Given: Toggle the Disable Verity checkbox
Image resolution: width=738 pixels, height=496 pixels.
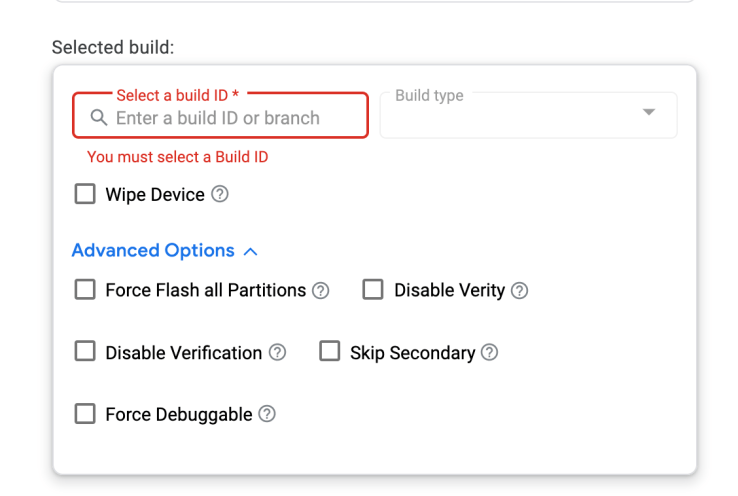Looking at the screenshot, I should tap(373, 290).
